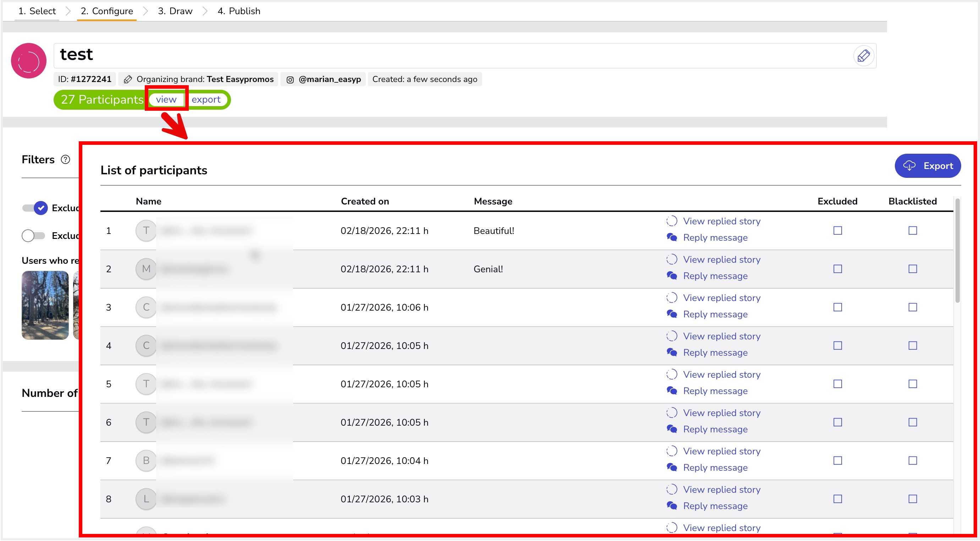The height and width of the screenshot is (541, 980).
Task: Return to step 1. Select
Action: coord(37,11)
